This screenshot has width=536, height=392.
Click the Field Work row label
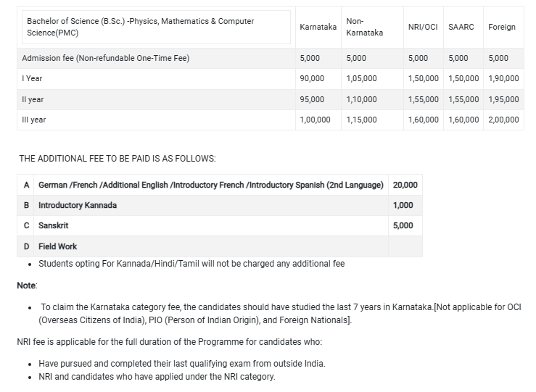(57, 246)
